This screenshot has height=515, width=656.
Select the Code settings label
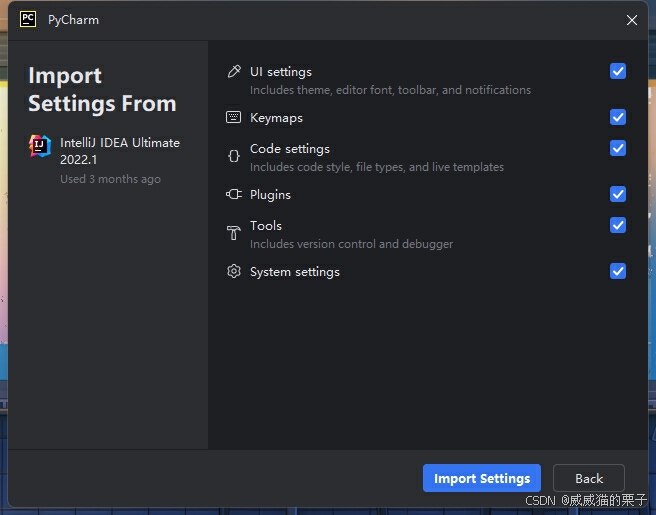[x=290, y=149]
